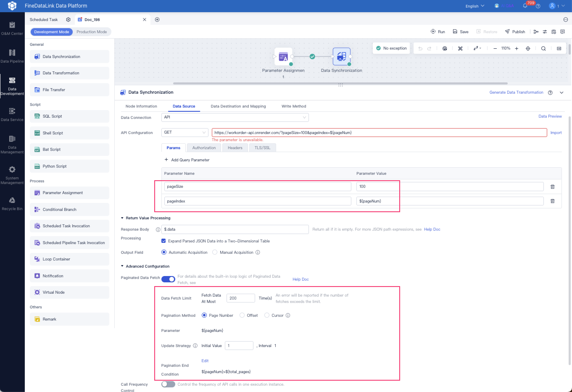
Task: Click the Publish button
Action: (x=515, y=32)
